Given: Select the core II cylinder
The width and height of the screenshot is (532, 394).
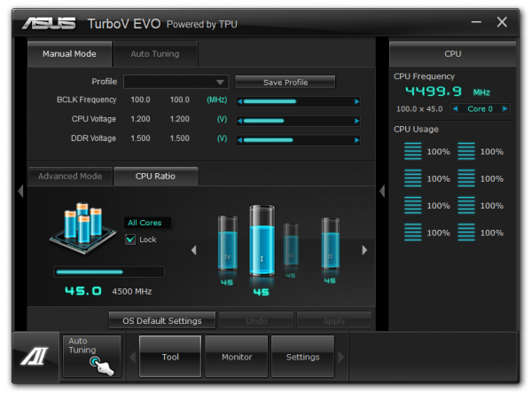Looking at the screenshot, I should point(330,243).
